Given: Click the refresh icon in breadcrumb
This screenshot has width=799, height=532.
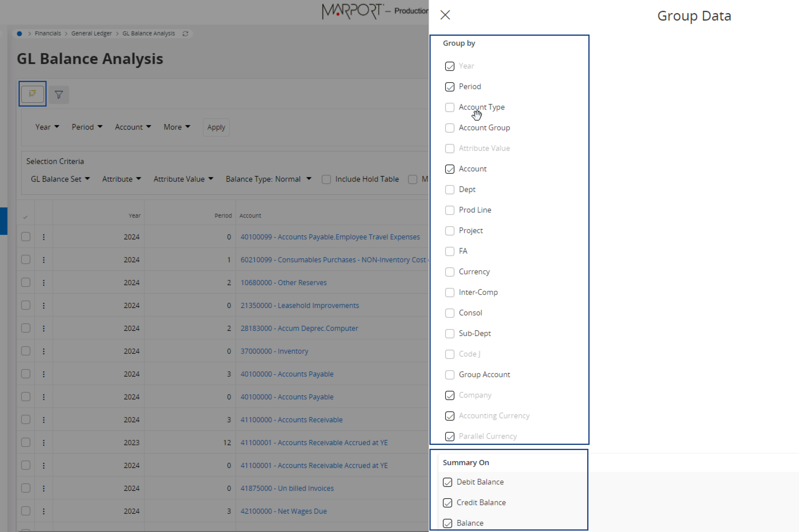Looking at the screenshot, I should coord(185,34).
